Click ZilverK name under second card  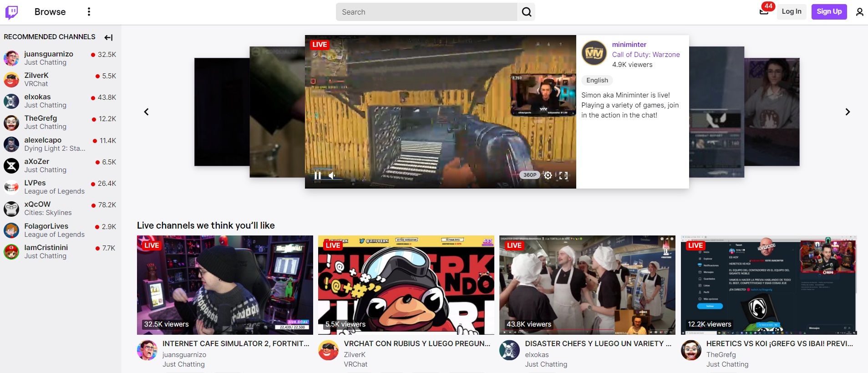[355, 355]
